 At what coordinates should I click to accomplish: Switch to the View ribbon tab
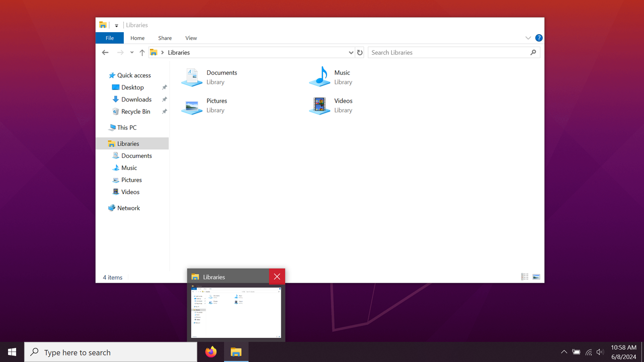(191, 38)
